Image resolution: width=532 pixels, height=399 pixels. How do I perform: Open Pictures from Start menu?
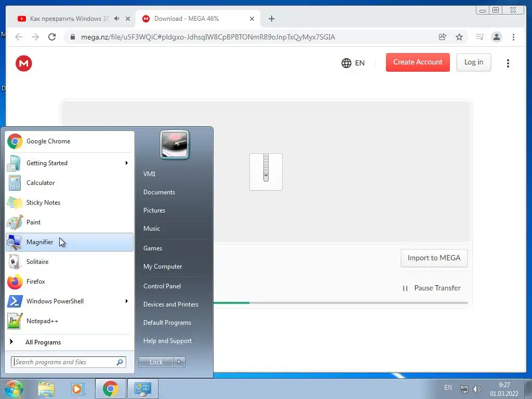154,210
